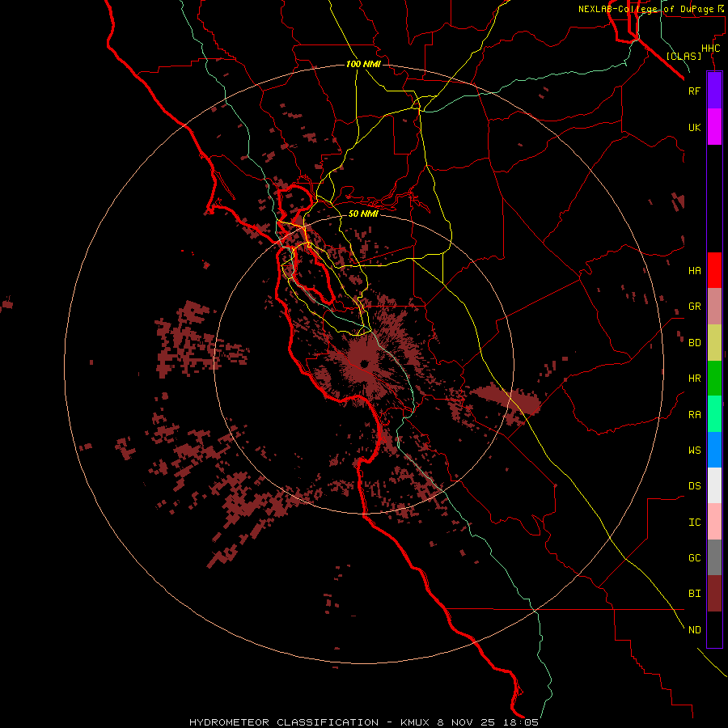This screenshot has height=728, width=728.
Task: Click the GC legend label
Action: tap(694, 558)
